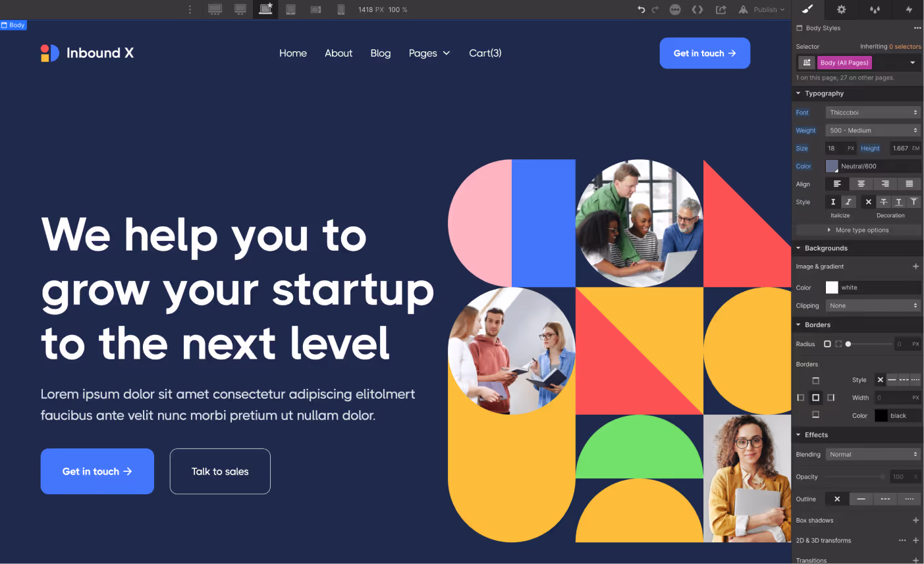Click the font Size input field
The image size is (924, 564).
pyautogui.click(x=840, y=148)
